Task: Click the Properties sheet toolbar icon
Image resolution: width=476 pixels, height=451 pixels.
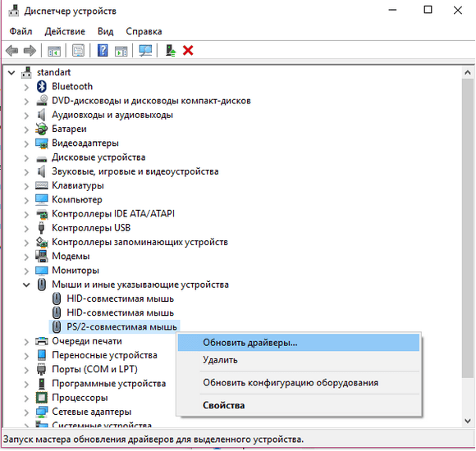Action: 78,50
